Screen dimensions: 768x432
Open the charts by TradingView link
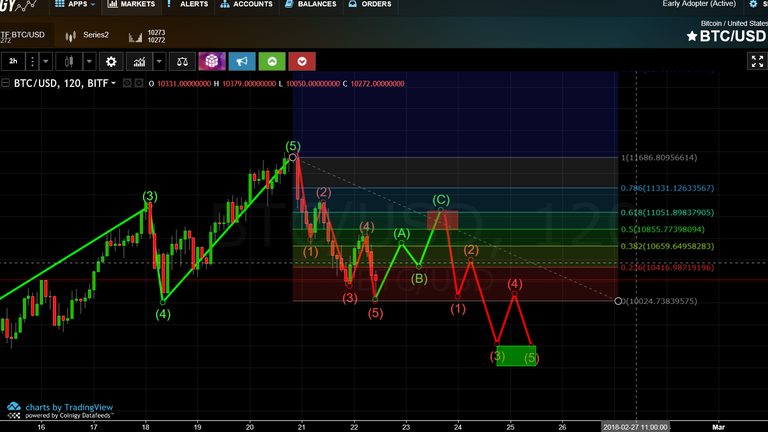[69, 407]
